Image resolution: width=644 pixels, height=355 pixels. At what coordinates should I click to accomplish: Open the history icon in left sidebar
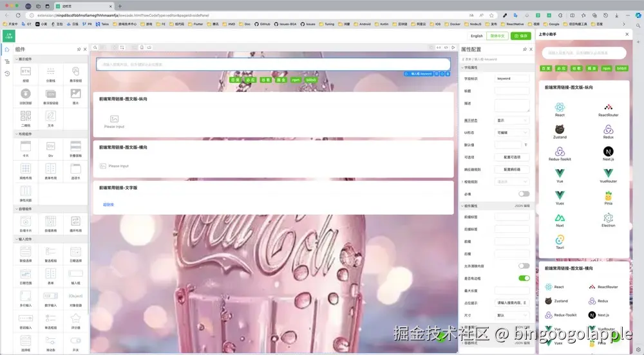click(x=7, y=73)
